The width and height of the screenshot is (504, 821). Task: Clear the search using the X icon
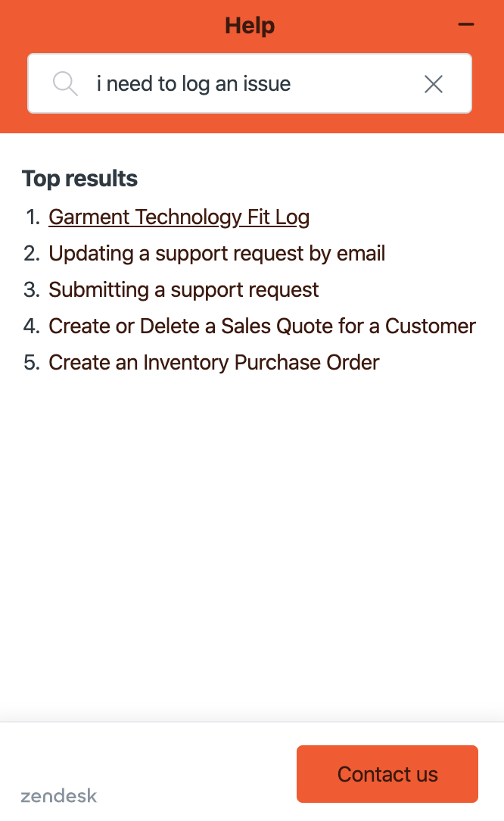click(433, 84)
